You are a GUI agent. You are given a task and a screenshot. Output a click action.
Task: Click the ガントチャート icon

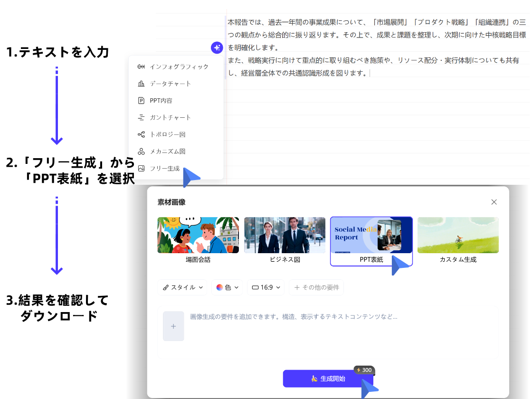coord(141,117)
